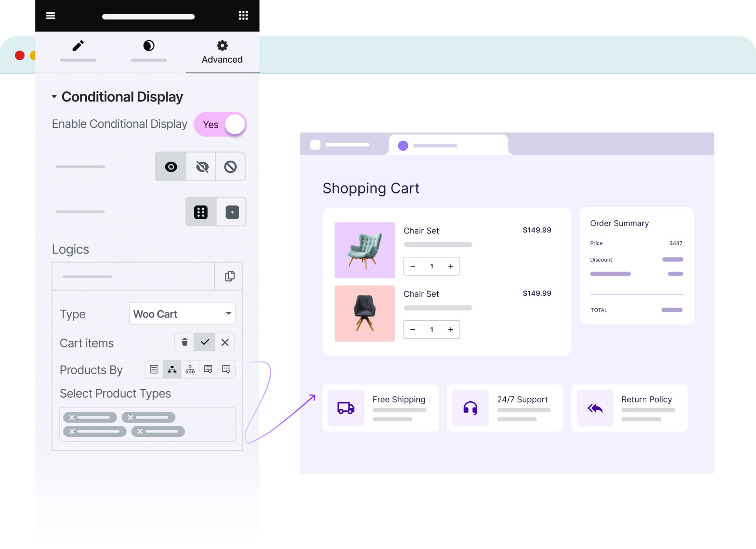Choose the single-dot dice option
The image size is (756, 549).
click(231, 212)
